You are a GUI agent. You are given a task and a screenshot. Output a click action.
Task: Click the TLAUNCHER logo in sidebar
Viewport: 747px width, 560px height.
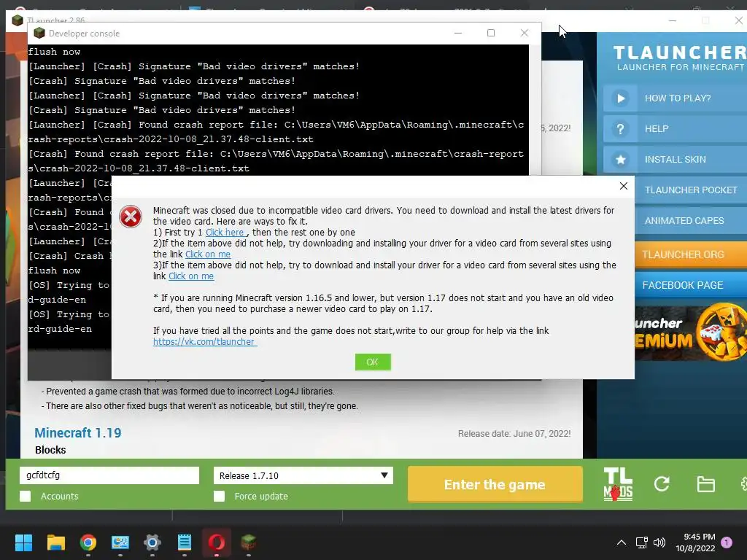[x=680, y=58]
